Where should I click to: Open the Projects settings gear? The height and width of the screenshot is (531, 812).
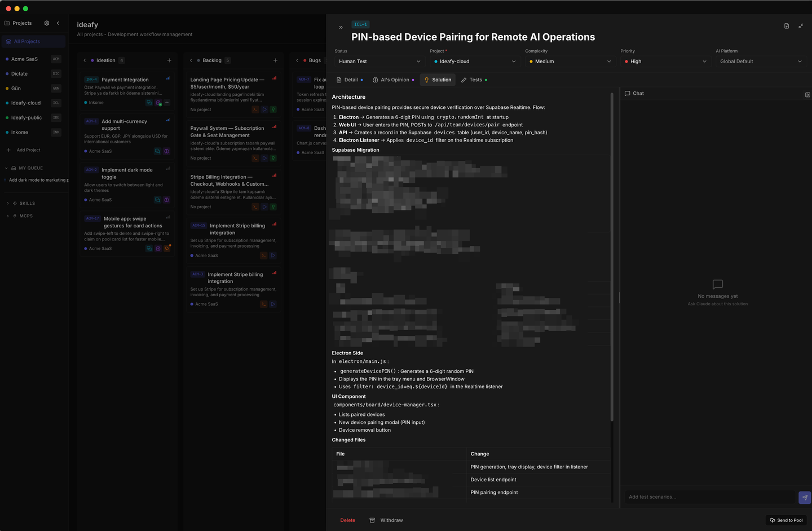(x=47, y=23)
